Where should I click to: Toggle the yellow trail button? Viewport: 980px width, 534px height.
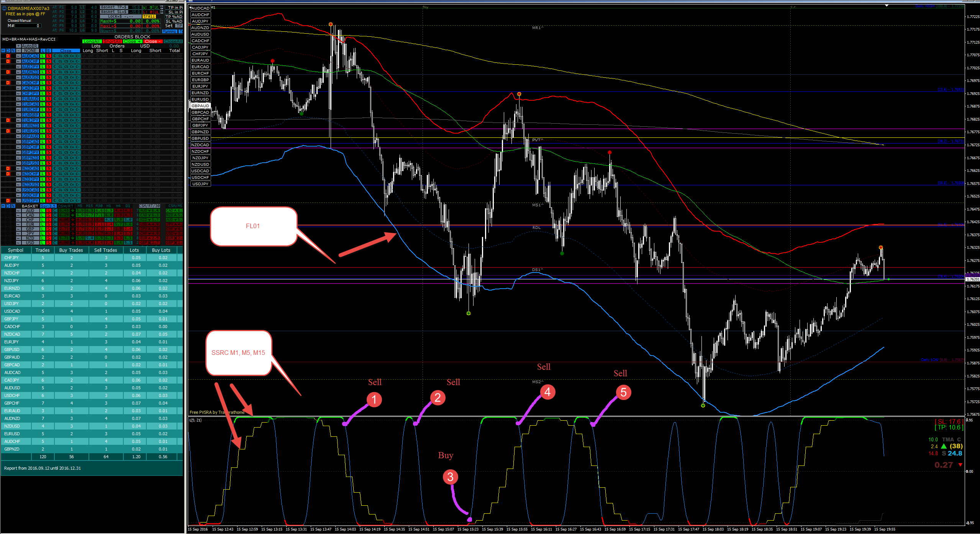(x=149, y=16)
